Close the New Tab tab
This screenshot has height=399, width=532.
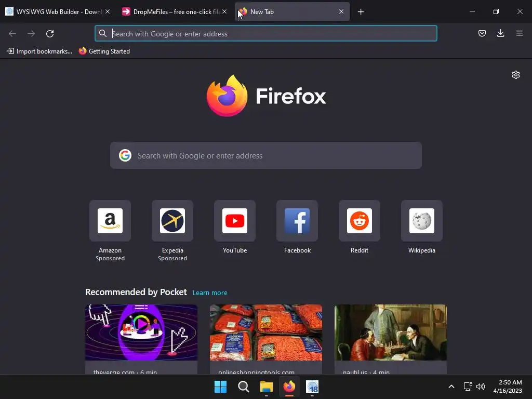(x=341, y=11)
